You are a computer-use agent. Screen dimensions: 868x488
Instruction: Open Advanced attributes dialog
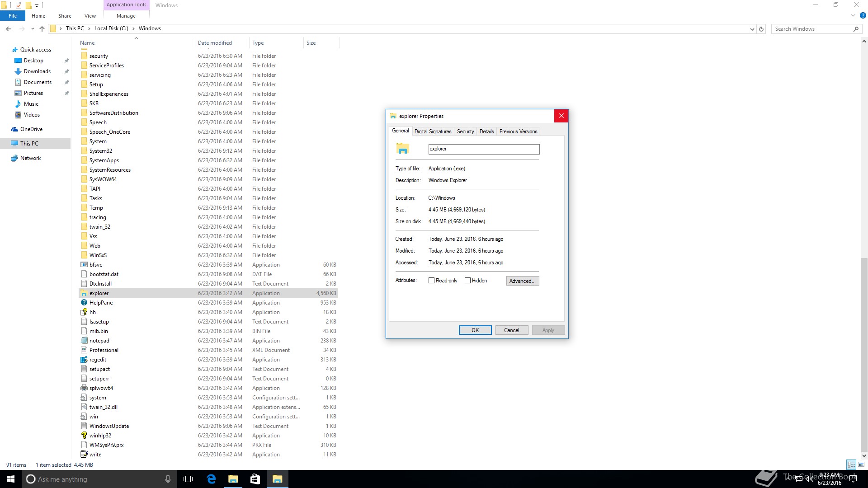[x=523, y=281]
